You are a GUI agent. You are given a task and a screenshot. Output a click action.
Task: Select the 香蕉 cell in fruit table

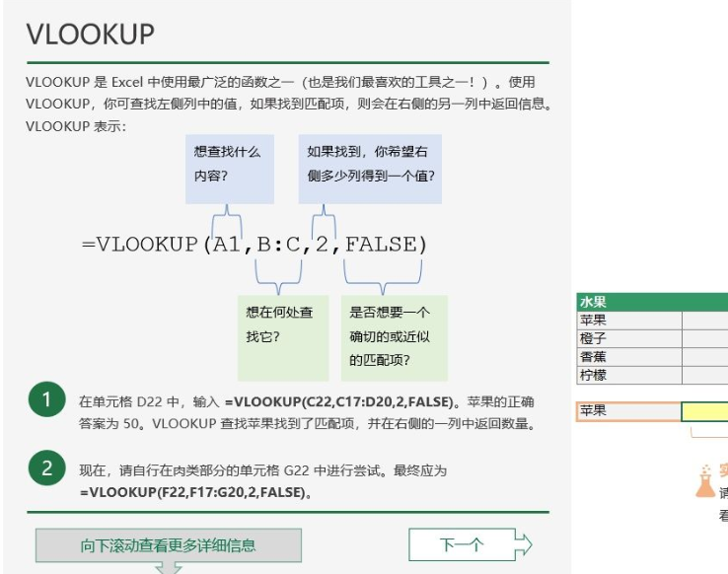[629, 357]
